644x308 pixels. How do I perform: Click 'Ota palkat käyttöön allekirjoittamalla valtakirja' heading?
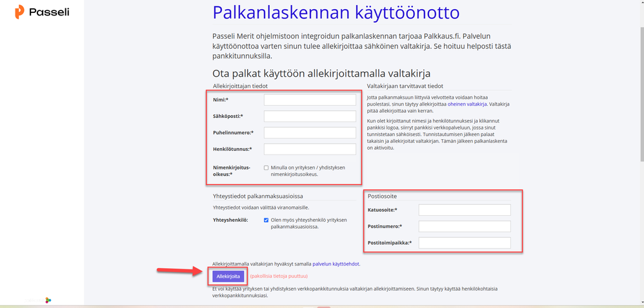321,74
